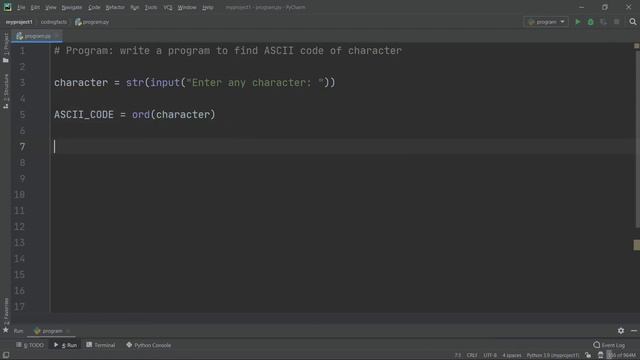Click the input function call on line 3
The image size is (640, 360).
(x=165, y=82)
